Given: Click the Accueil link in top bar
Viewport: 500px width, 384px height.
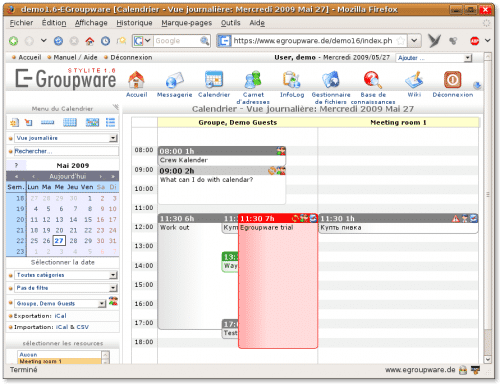Looking at the screenshot, I should click(x=30, y=58).
